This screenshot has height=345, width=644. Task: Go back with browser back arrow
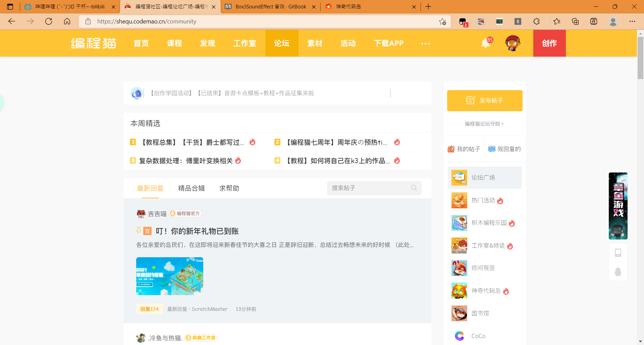tap(12, 21)
